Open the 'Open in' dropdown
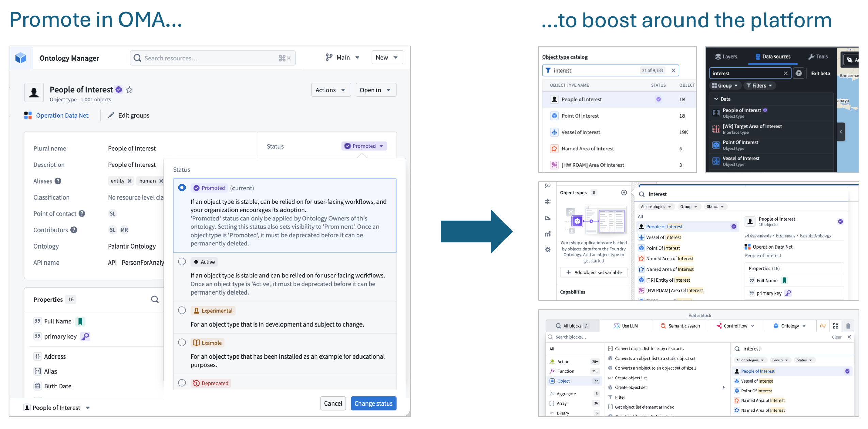 (375, 90)
